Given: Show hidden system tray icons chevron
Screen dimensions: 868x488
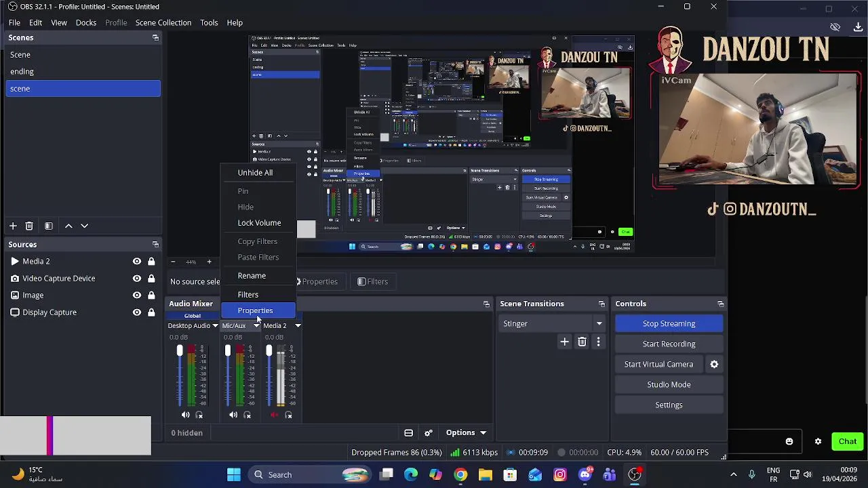Looking at the screenshot, I should (733, 475).
